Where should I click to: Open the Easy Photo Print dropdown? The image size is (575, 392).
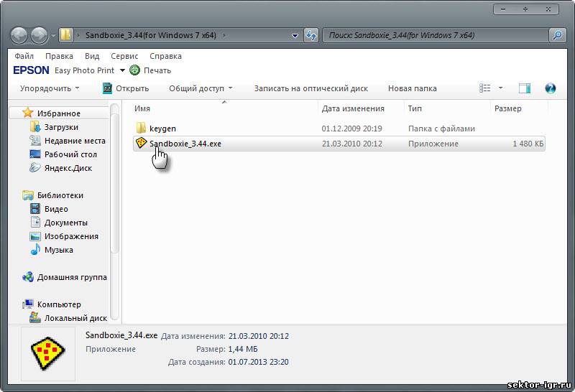122,70
